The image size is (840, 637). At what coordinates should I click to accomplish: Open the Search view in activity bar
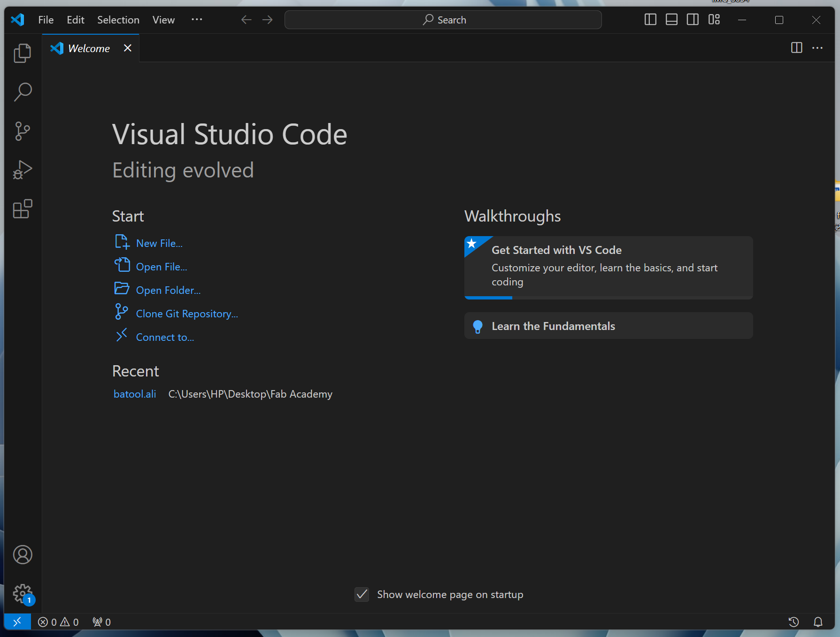click(23, 92)
